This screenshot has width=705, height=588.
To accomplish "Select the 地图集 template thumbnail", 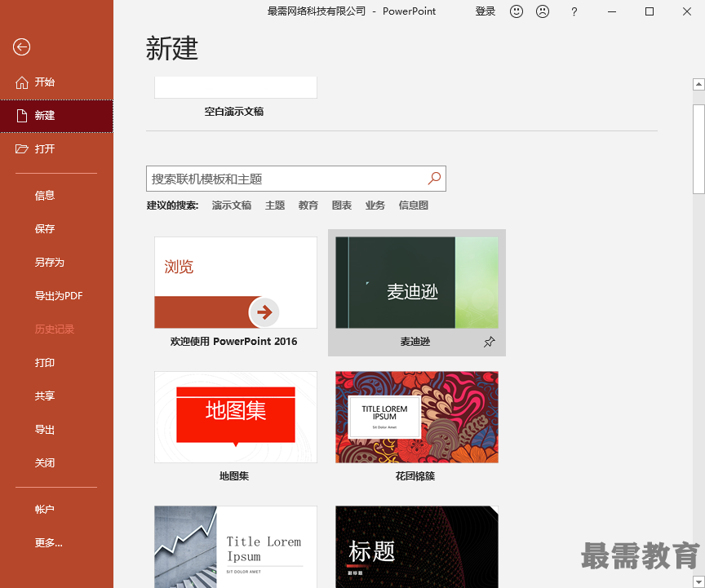I will (x=236, y=417).
